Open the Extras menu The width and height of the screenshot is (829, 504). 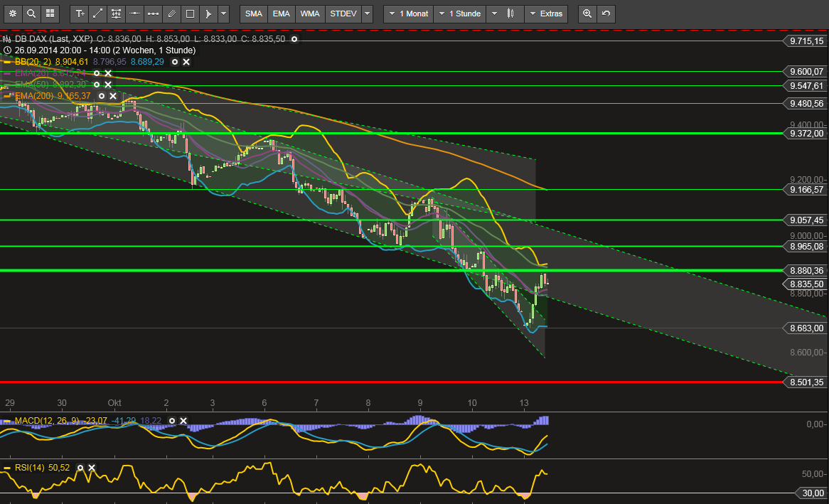tap(545, 14)
